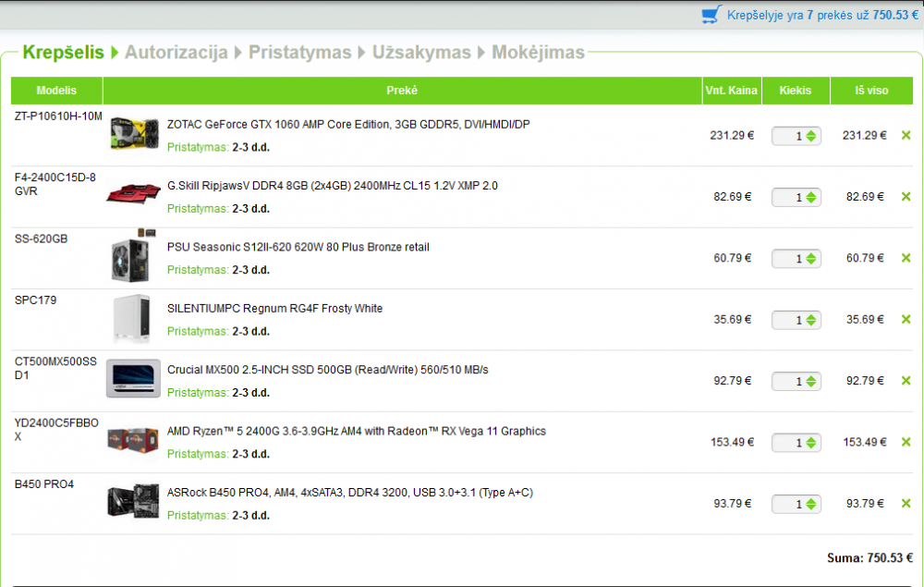Go to Mokėjimas checkout step

pos(538,53)
